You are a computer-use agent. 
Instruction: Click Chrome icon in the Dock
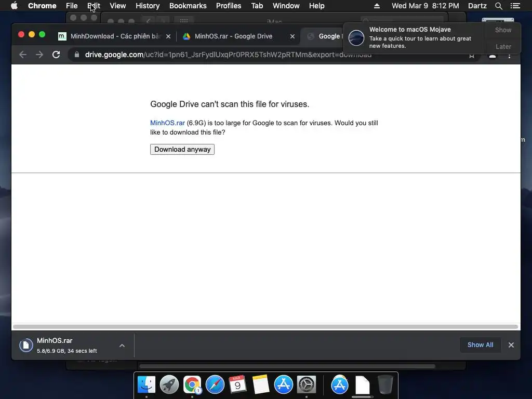[192, 384]
